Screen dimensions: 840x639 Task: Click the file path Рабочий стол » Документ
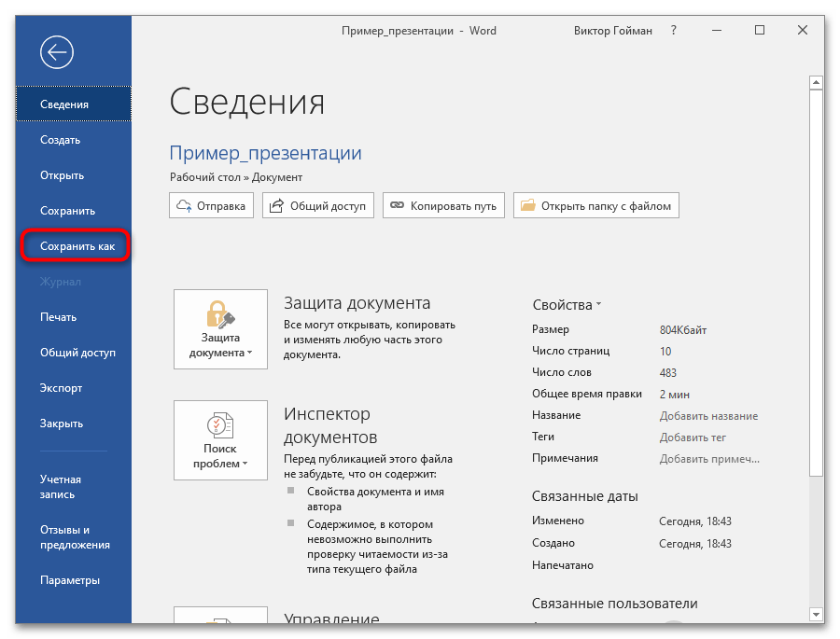tap(236, 177)
